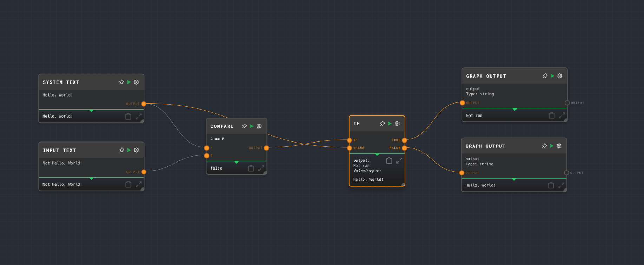
Task: Pin the Compare node
Action: (244, 126)
